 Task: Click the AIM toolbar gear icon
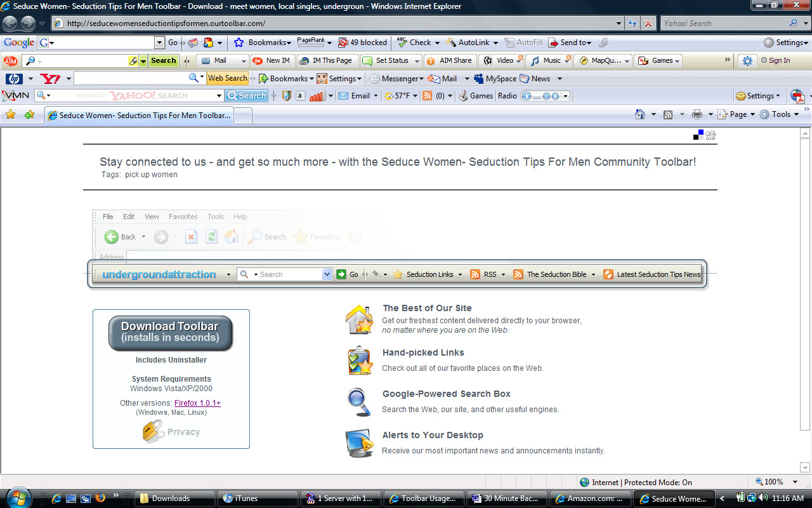tap(747, 61)
